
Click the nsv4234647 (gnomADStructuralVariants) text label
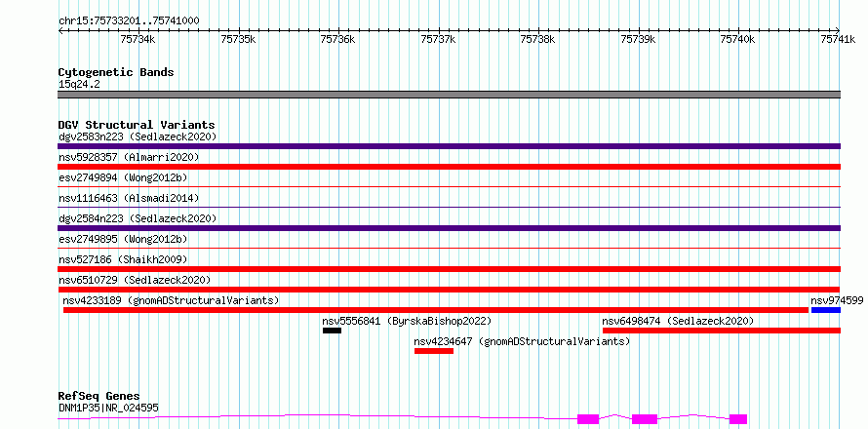pos(522,341)
